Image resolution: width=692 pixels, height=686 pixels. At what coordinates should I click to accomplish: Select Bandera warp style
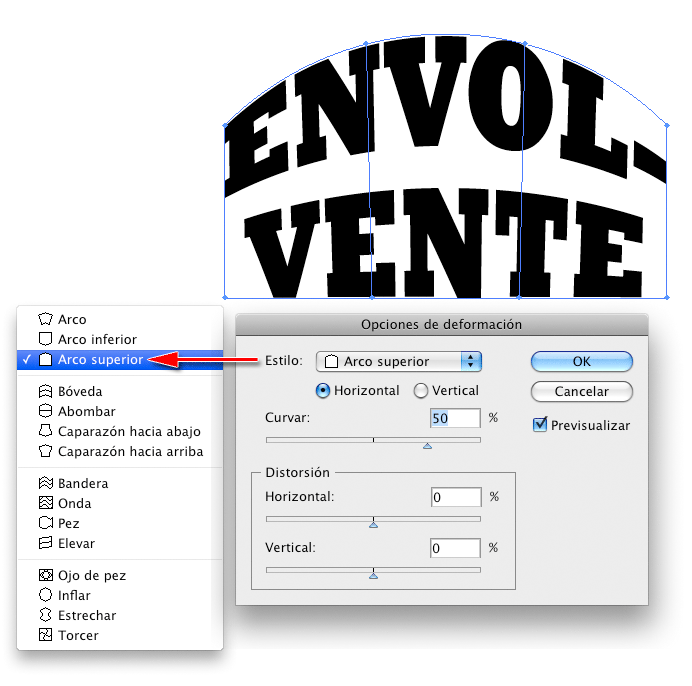(120, 483)
